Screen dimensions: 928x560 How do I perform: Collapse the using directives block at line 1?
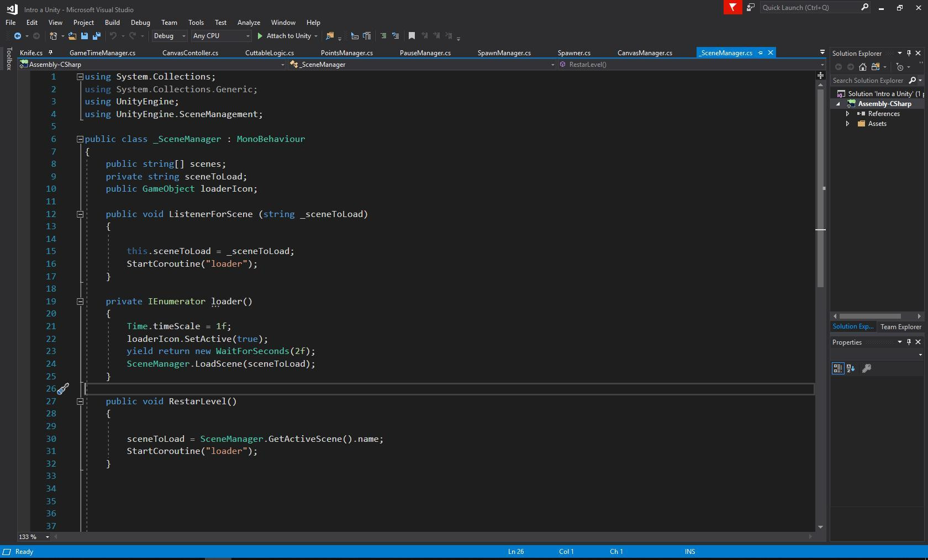click(x=80, y=77)
